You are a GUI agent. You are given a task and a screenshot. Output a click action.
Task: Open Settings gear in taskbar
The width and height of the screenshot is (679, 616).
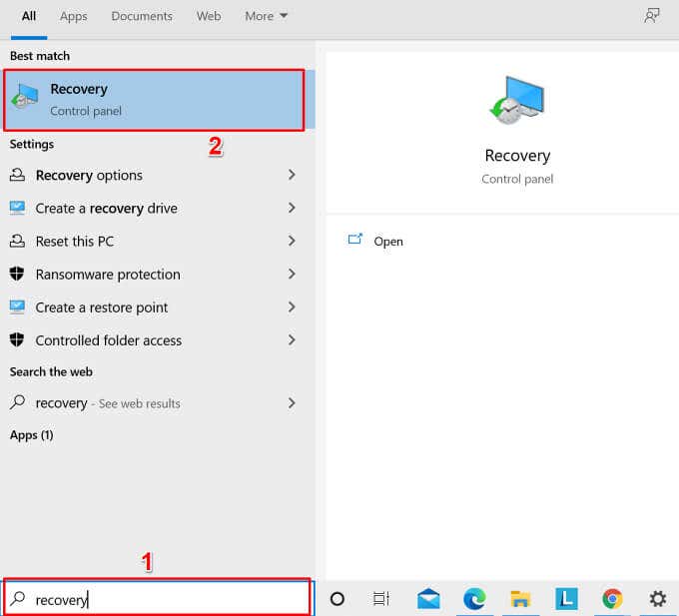click(x=657, y=599)
